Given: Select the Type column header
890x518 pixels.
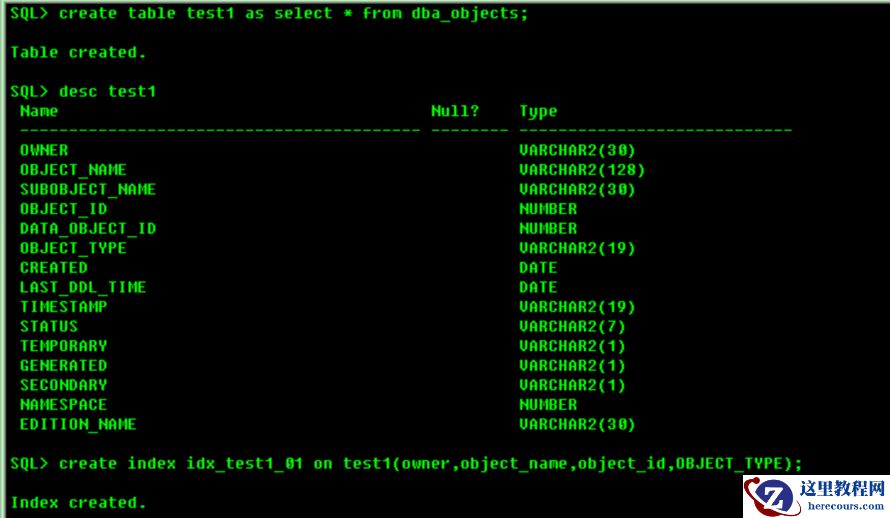Looking at the screenshot, I should (x=538, y=111).
